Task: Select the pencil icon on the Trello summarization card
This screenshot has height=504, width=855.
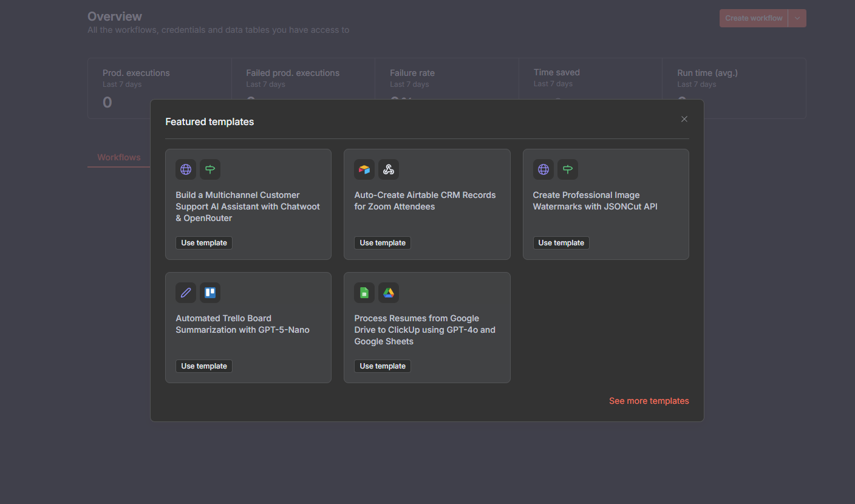Action: click(x=185, y=292)
